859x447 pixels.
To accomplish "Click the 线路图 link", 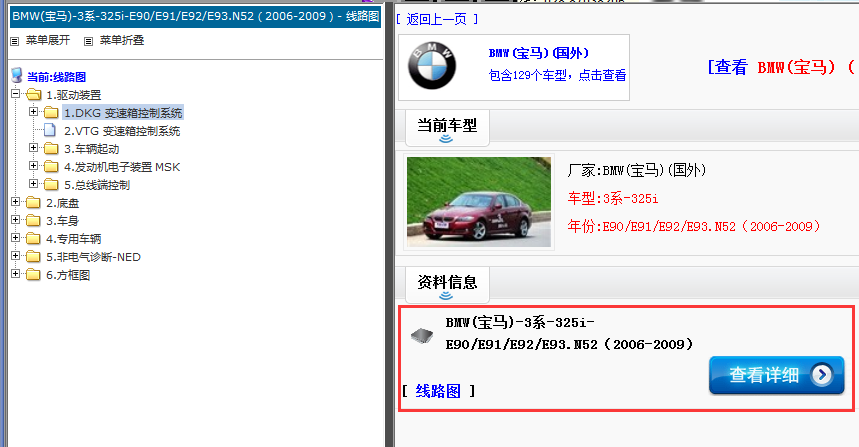I will (x=438, y=391).
